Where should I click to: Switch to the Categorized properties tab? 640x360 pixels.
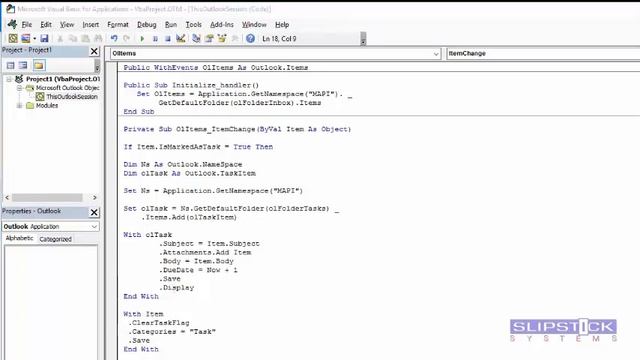56,239
